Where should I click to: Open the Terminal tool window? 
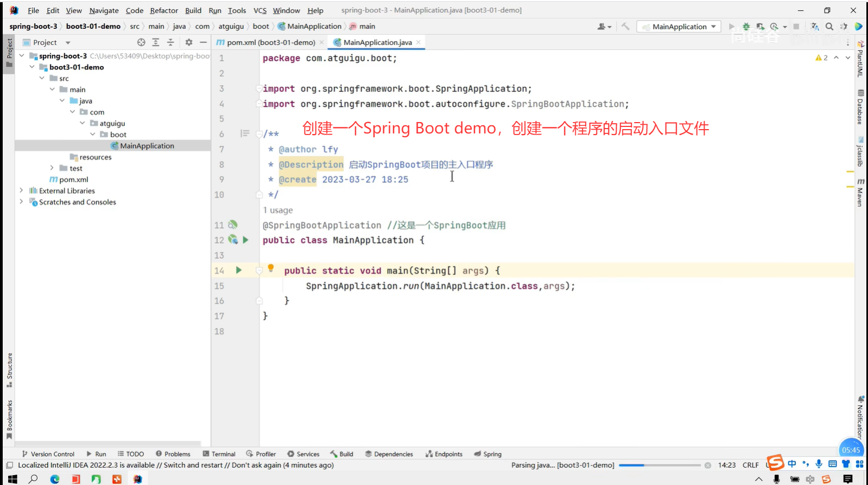coord(219,454)
